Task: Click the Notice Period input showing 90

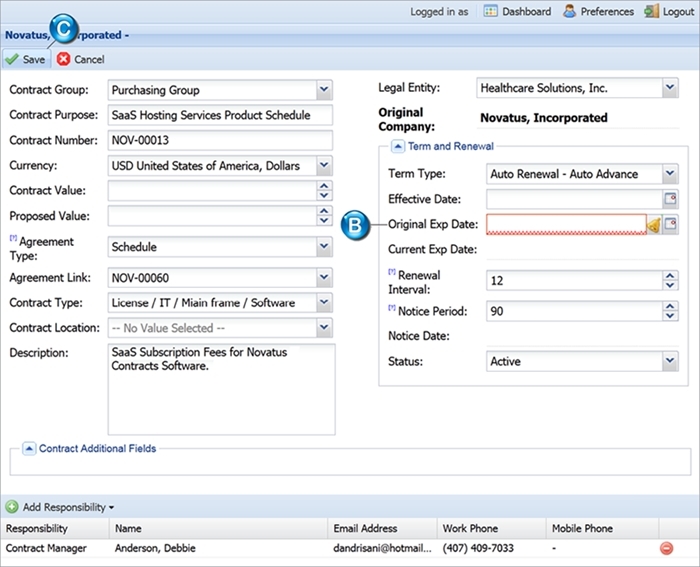Action: pos(575,311)
